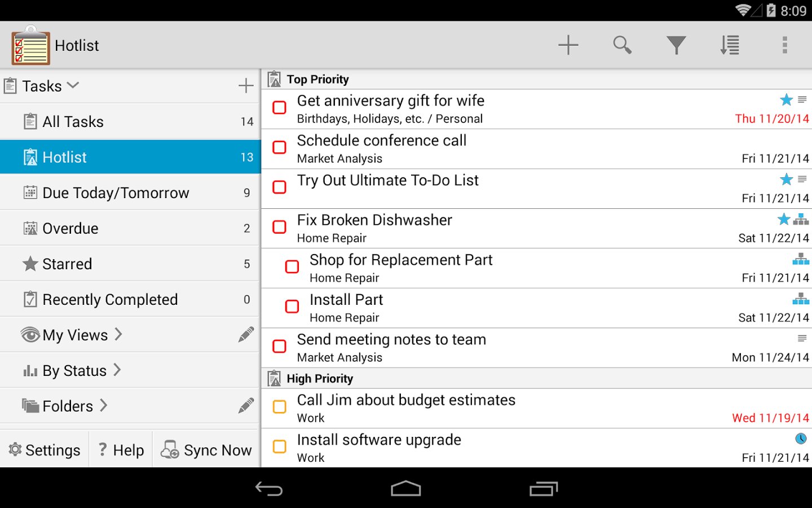Toggle star on Get anniversary gift for wife
This screenshot has height=508, width=812.
pos(786,100)
